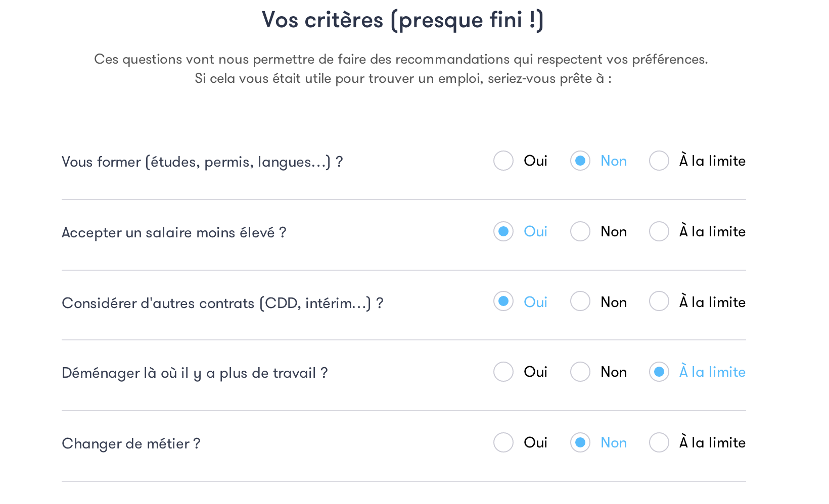
Task: Select Oui for "Changer de métier"
Action: (503, 443)
